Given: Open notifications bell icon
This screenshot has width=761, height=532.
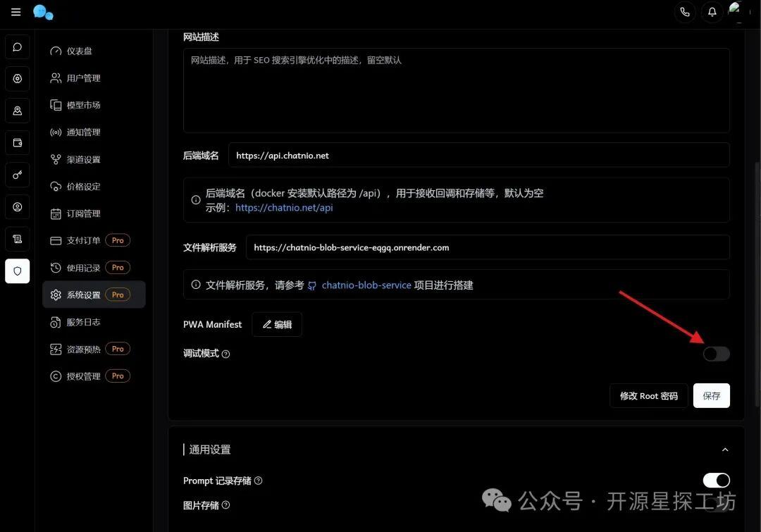Looking at the screenshot, I should point(712,12).
